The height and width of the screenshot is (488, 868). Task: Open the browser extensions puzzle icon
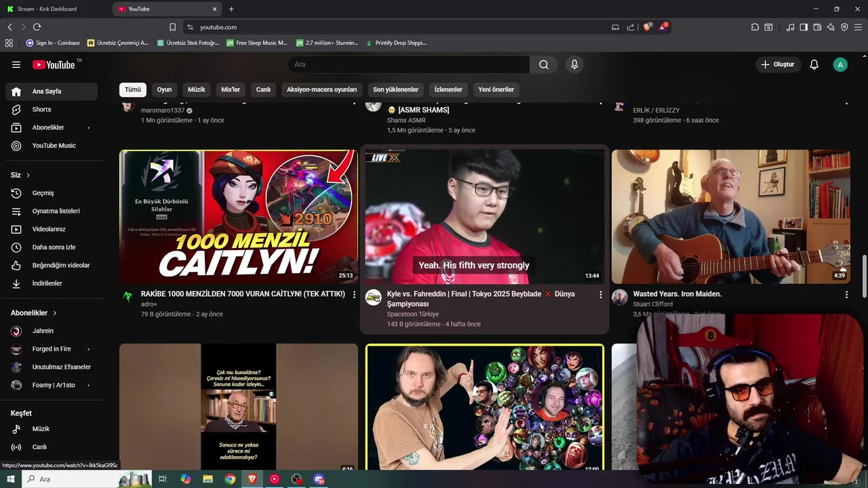point(755,27)
